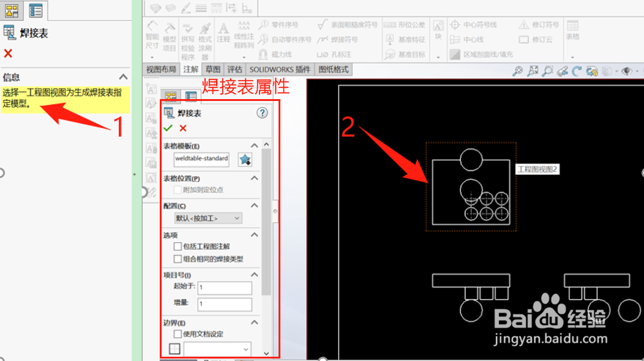Viewport: 644px width, 361px height.
Task: Open the 边界 style dropdown at panel bottom
Action: (x=217, y=348)
